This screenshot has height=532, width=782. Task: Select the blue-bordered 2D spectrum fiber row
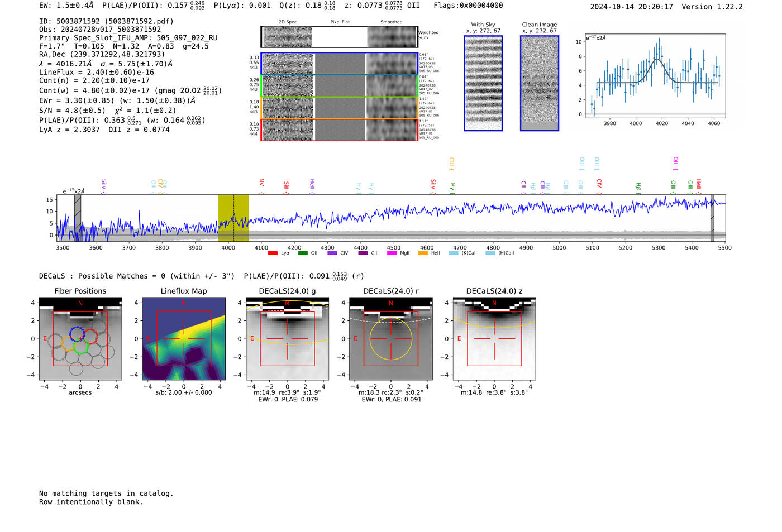tap(340, 64)
